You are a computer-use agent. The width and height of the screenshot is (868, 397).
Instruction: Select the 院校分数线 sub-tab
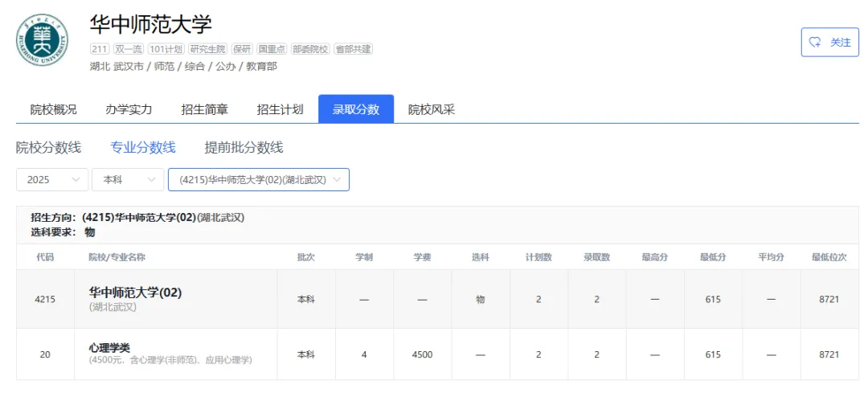(x=49, y=147)
